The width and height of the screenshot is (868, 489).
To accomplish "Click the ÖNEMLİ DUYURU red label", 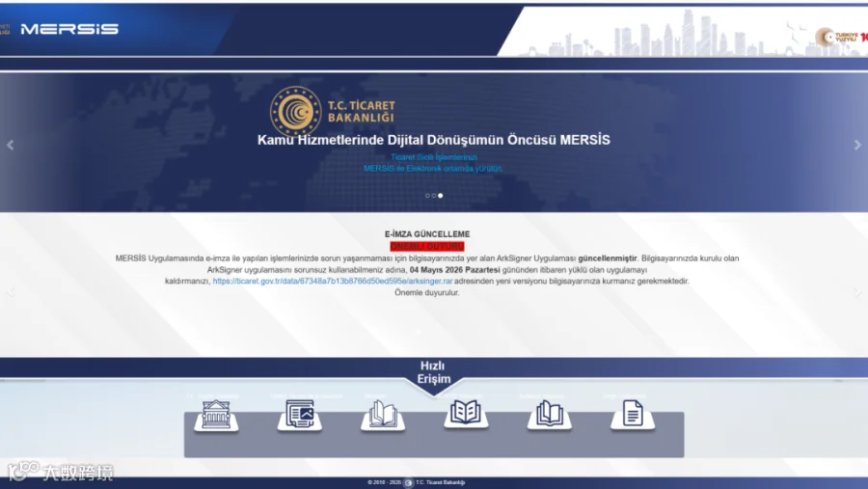I will point(427,247).
